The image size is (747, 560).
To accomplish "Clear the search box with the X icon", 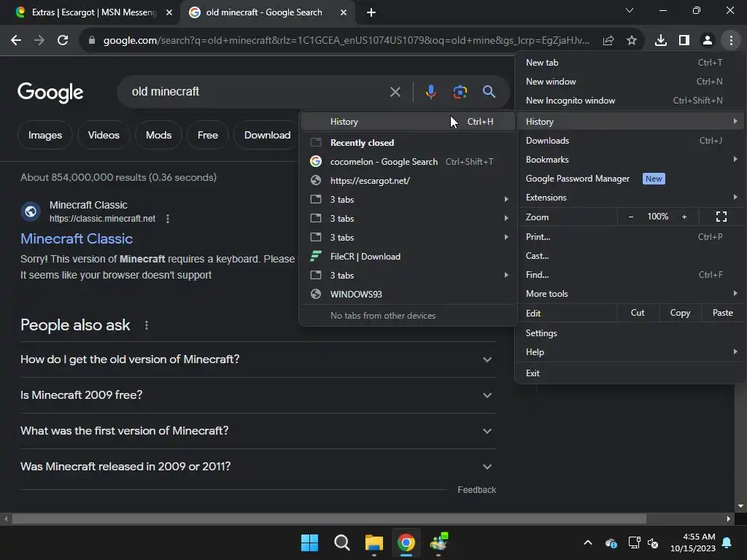I will [x=395, y=92].
